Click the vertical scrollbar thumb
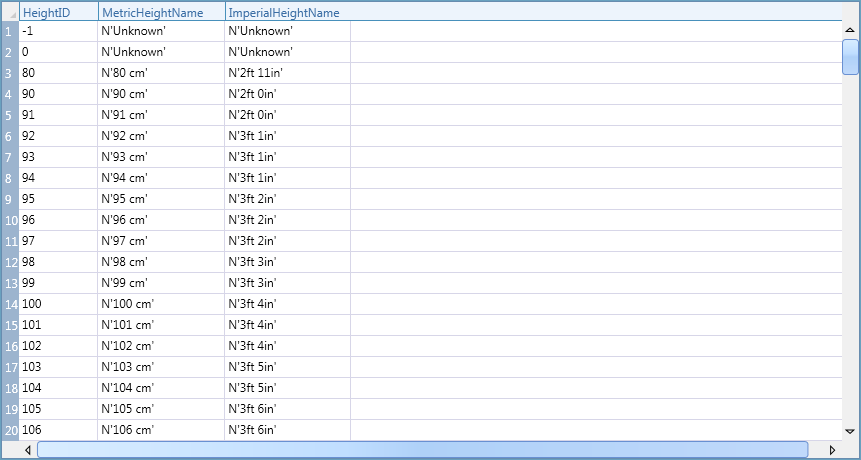 [850, 57]
